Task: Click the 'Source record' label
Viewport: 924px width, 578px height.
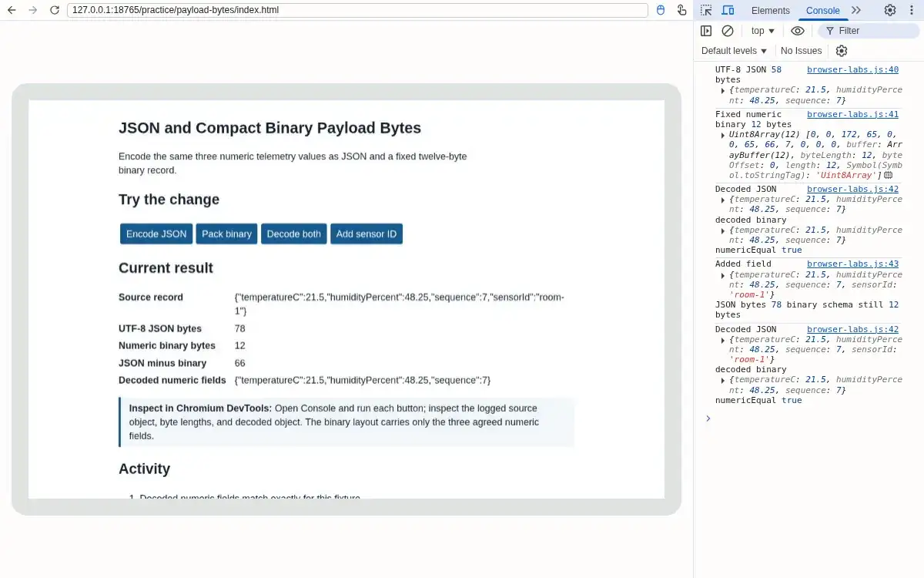Action: [x=151, y=297]
